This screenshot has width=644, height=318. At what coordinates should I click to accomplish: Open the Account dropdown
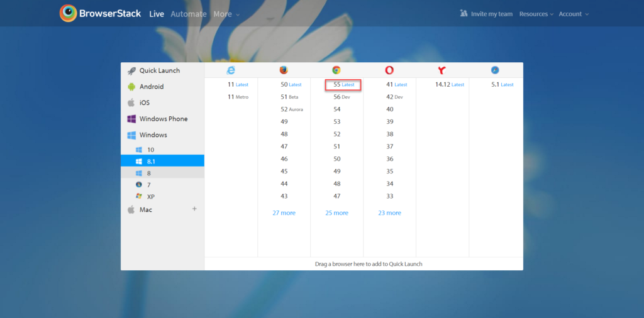[x=574, y=14]
